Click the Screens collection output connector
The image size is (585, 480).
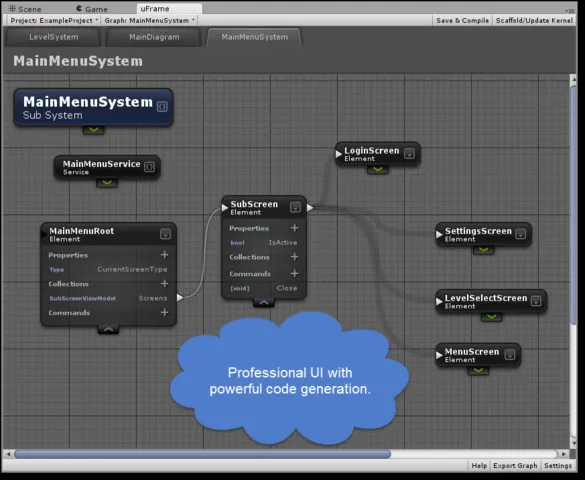(x=180, y=298)
